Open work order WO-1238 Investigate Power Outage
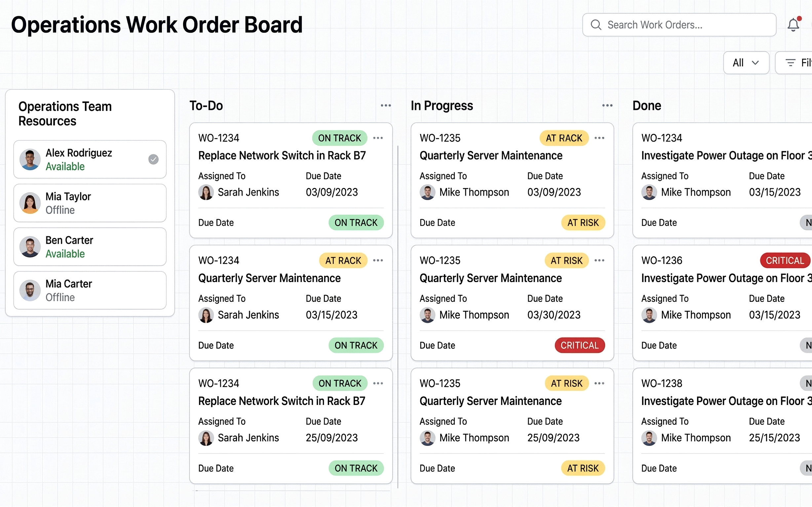 711,401
